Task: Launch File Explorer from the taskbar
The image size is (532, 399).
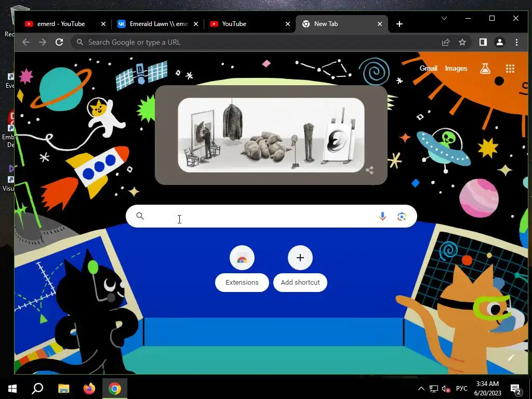Action: coord(63,389)
